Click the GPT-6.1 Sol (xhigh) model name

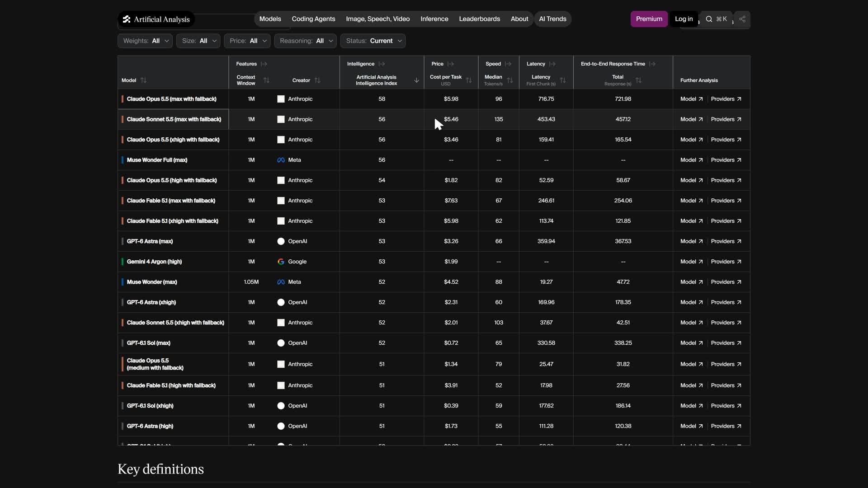point(150,406)
